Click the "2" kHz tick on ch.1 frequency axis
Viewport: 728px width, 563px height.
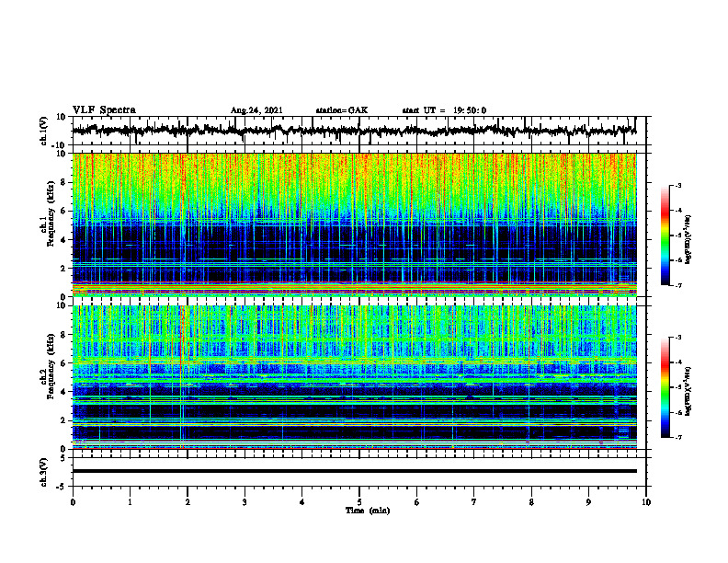(64, 268)
